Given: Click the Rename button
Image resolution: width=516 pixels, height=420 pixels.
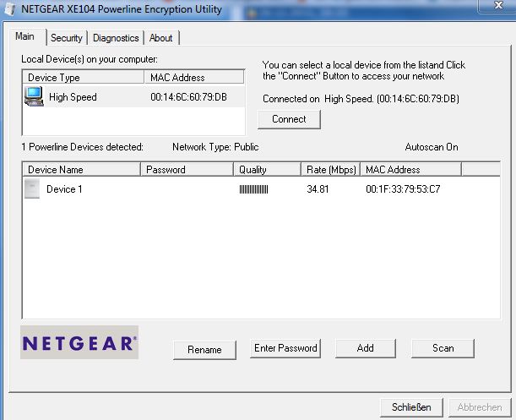Looking at the screenshot, I should point(204,350).
